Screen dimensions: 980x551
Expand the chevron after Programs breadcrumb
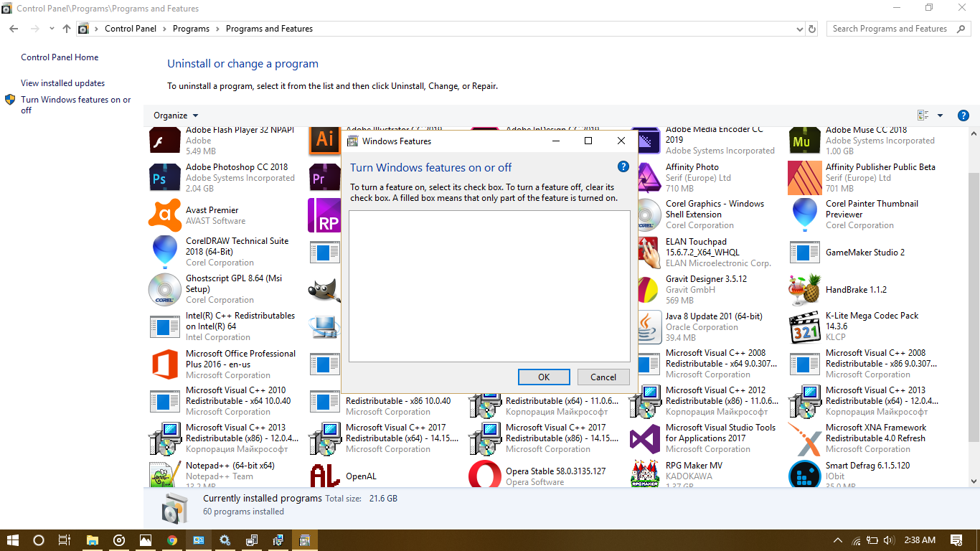tap(217, 29)
